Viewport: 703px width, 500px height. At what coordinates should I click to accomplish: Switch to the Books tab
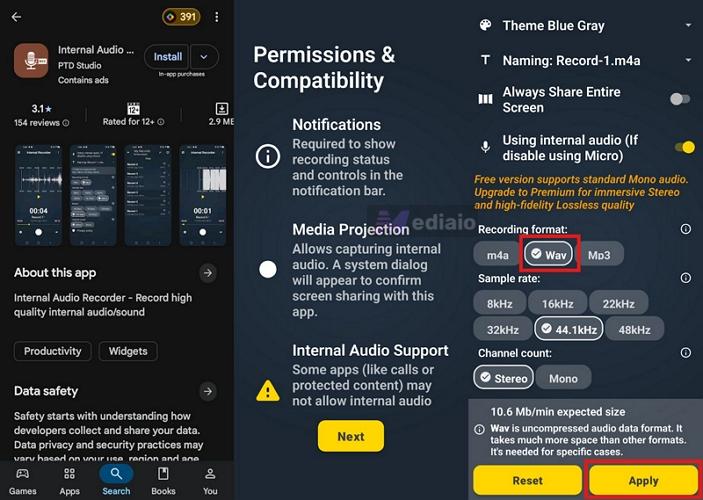(x=163, y=482)
